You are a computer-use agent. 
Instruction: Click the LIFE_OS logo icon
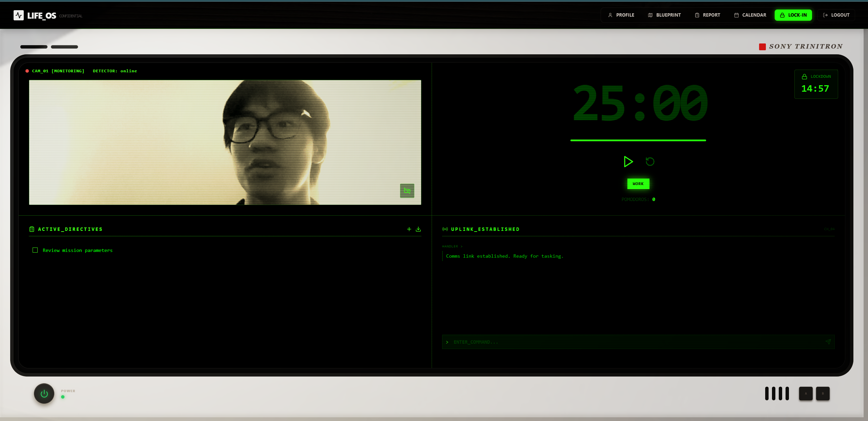[19, 15]
